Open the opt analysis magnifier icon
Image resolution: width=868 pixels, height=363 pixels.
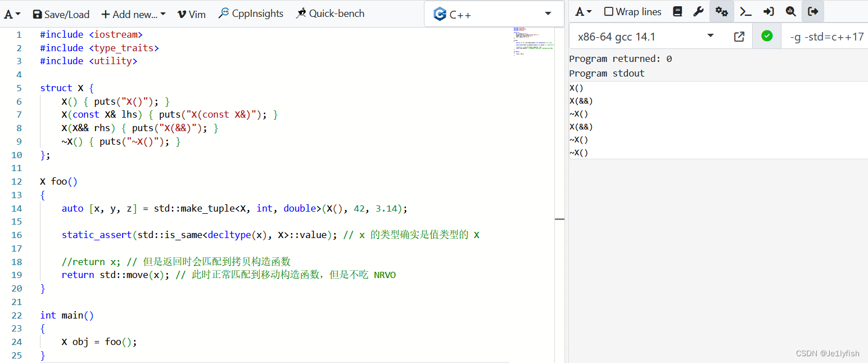(x=790, y=11)
